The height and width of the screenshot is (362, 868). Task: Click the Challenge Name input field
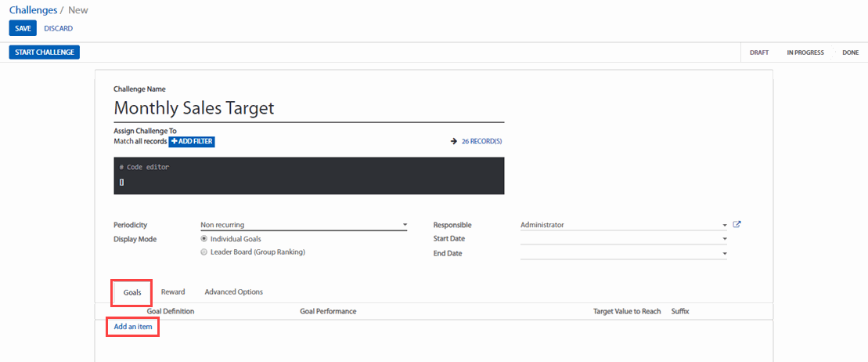pyautogui.click(x=308, y=108)
